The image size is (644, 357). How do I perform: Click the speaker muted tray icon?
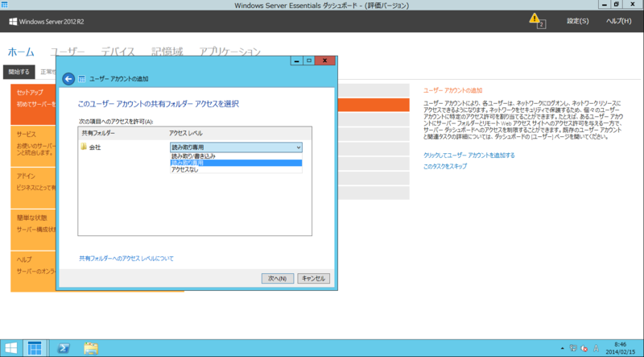(584, 348)
